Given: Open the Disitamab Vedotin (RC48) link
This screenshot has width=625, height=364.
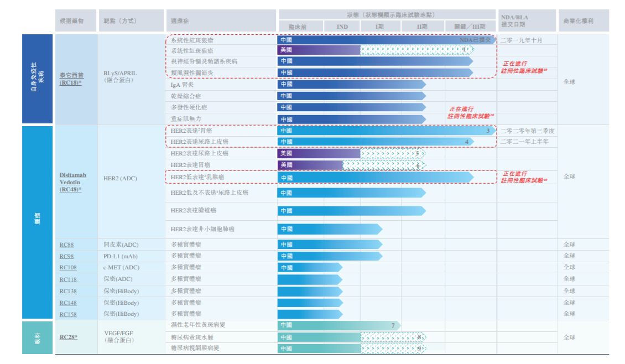Looking at the screenshot, I should [x=72, y=182].
